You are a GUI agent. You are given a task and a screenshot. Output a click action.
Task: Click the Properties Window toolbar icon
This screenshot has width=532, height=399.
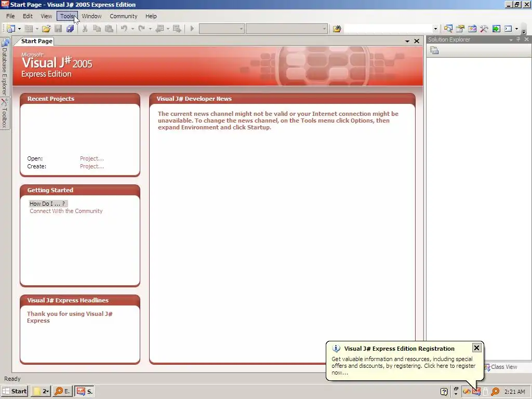(460, 29)
